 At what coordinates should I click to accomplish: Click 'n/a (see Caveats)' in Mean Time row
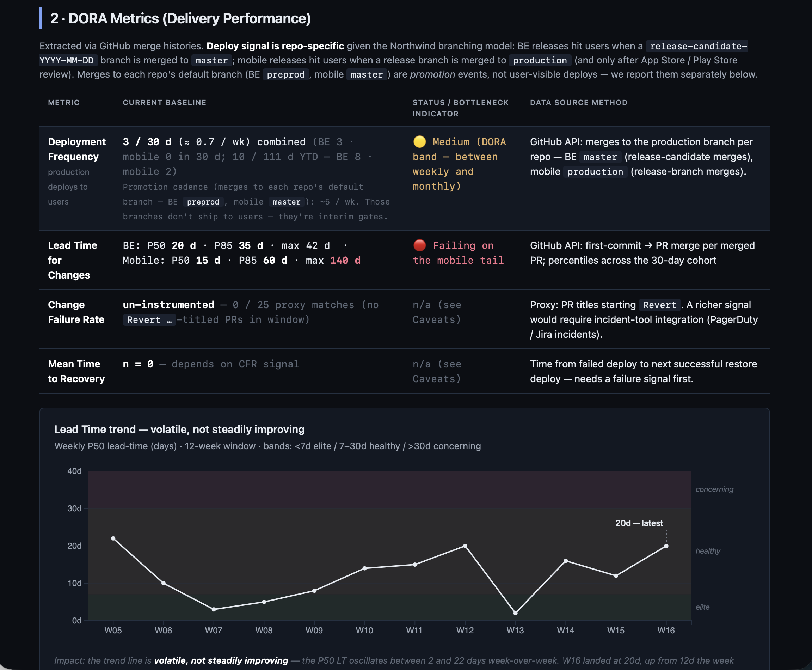coord(437,371)
